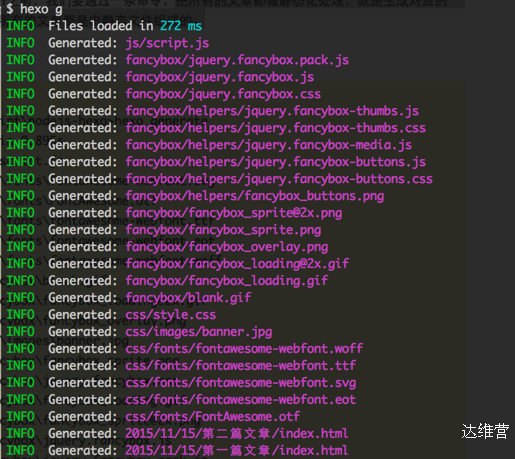
Task: Click 2015/11/15/第二篇文章/index.html path
Action: (237, 434)
